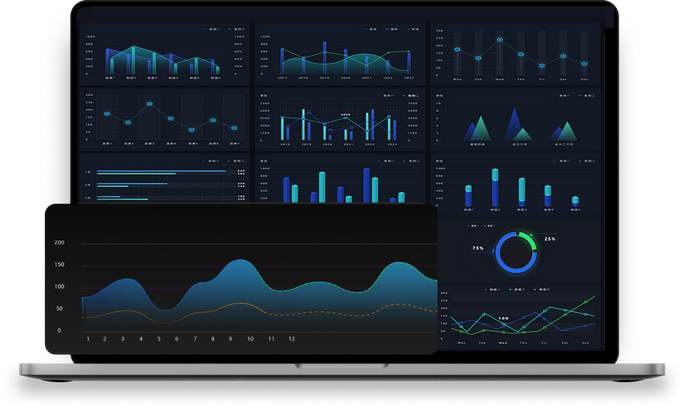The width and height of the screenshot is (684, 408).
Task: Click the "100" data label in bottom-right line chart
Action: pos(504,318)
